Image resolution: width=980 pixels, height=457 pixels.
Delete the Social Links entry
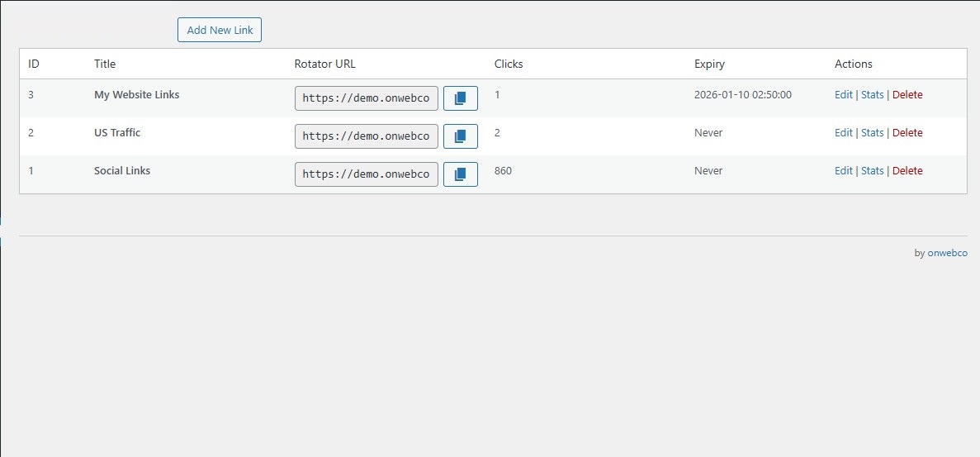[907, 171]
